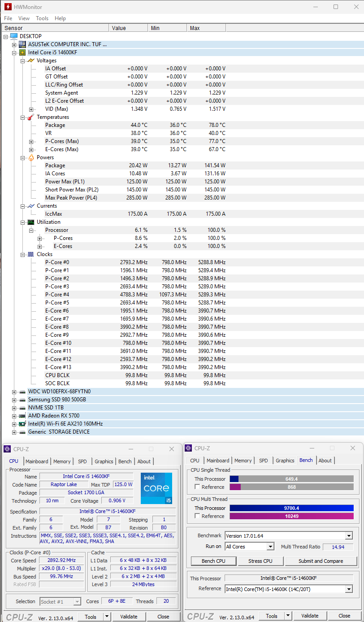Expand the AMD Radeon RX 5700 node
Viewport: 364px width, 622px height.
click(14, 416)
